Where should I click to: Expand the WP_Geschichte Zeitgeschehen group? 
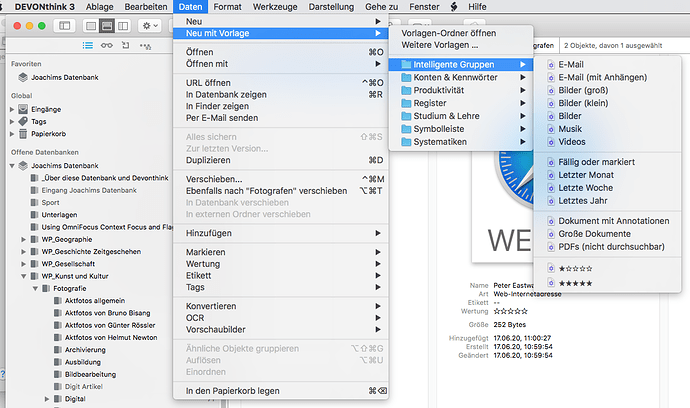(x=23, y=252)
